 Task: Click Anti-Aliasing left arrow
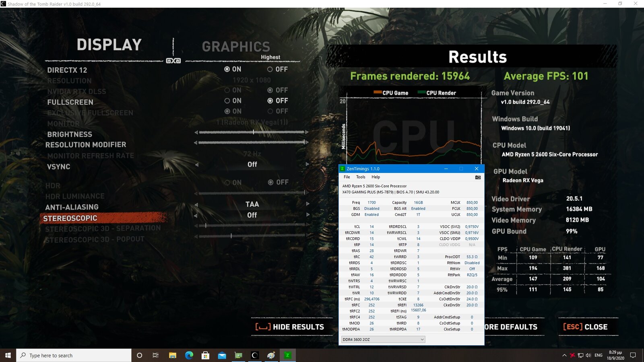coord(196,204)
